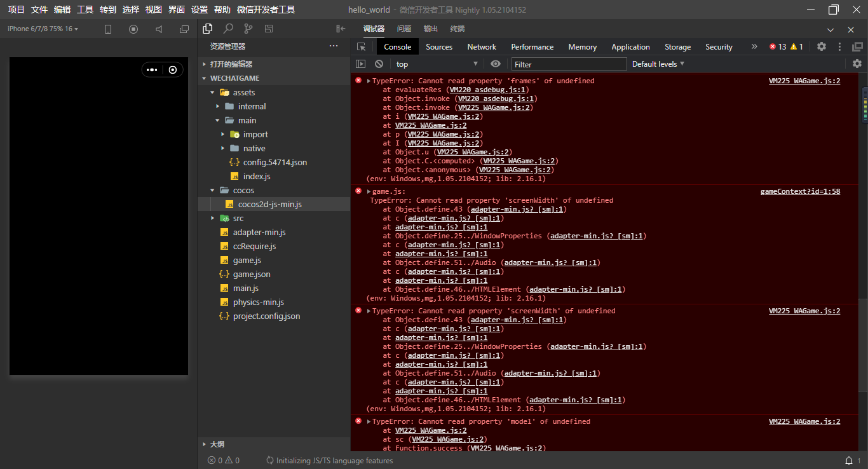
Task: Toggle the console sidebar panel
Action: point(360,64)
